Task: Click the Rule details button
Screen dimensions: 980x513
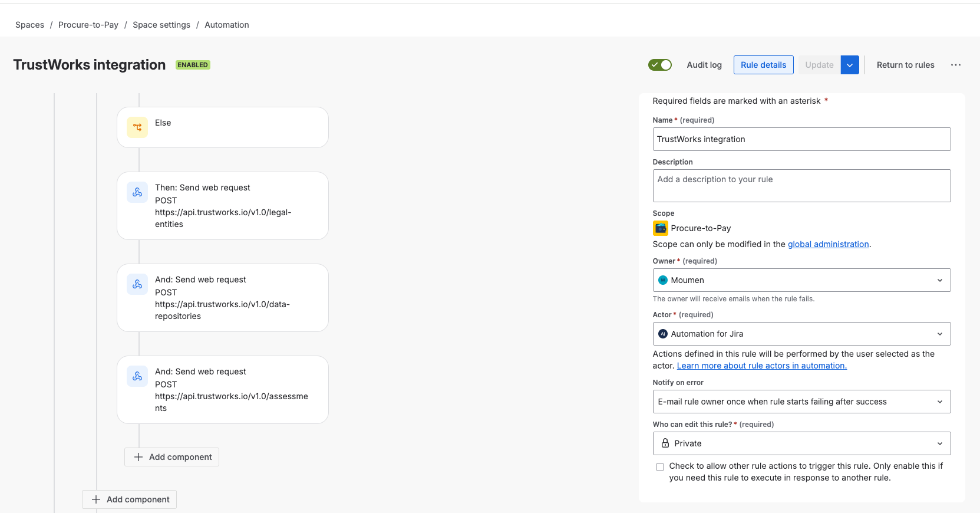Action: (763, 65)
